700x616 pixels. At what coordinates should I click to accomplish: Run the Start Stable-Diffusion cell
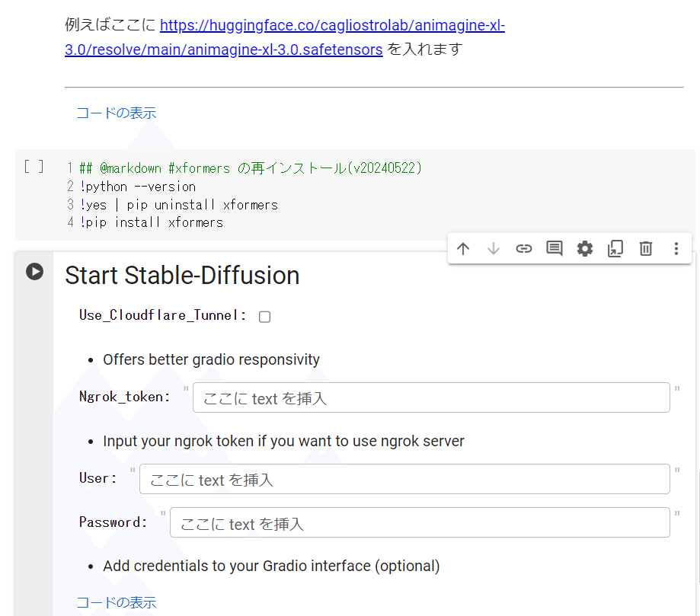pyautogui.click(x=34, y=271)
